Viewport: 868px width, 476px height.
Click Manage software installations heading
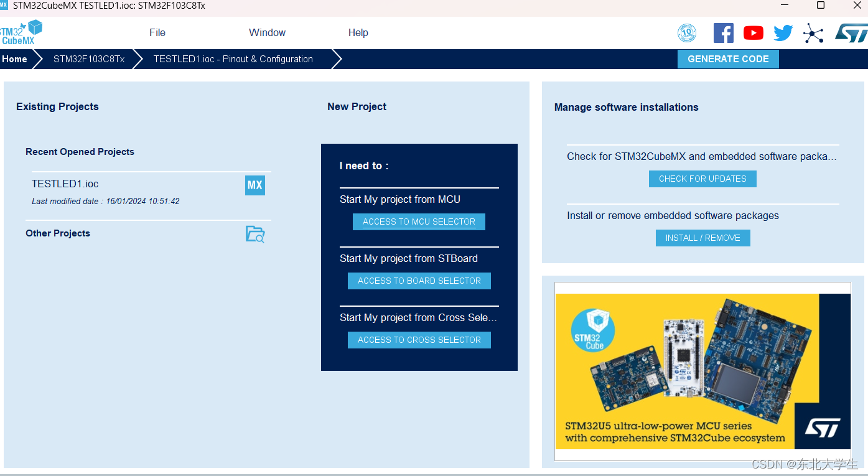[x=626, y=107]
